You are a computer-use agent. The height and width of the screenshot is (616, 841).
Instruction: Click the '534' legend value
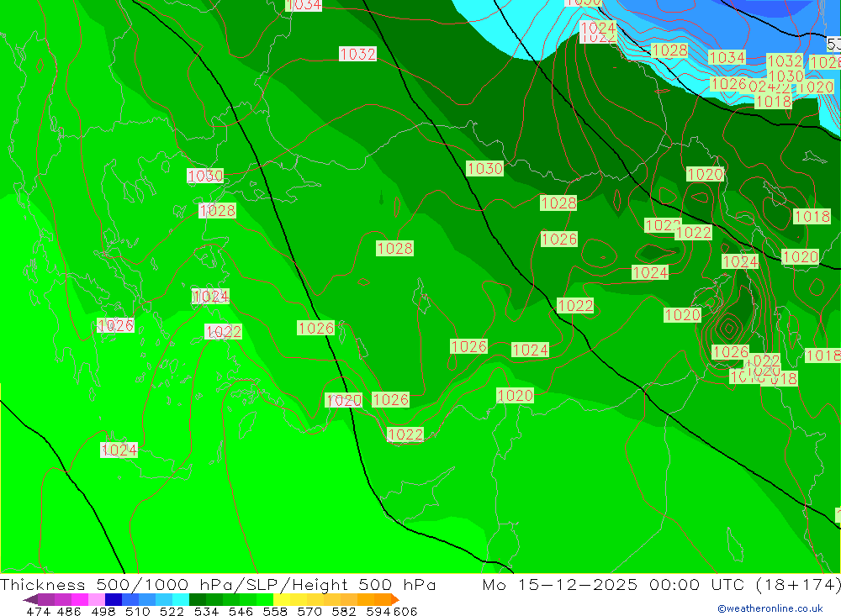click(207, 611)
